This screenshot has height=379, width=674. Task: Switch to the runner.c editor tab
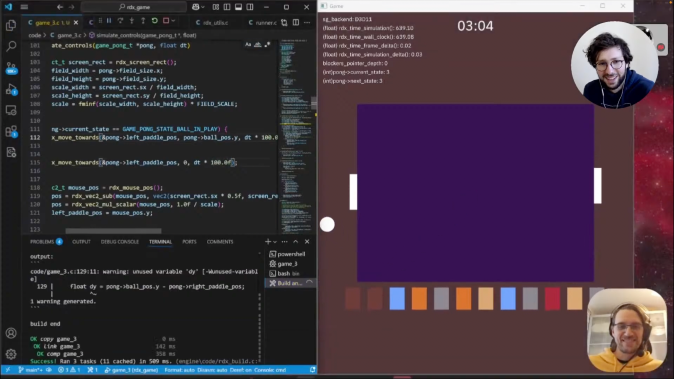(x=262, y=22)
